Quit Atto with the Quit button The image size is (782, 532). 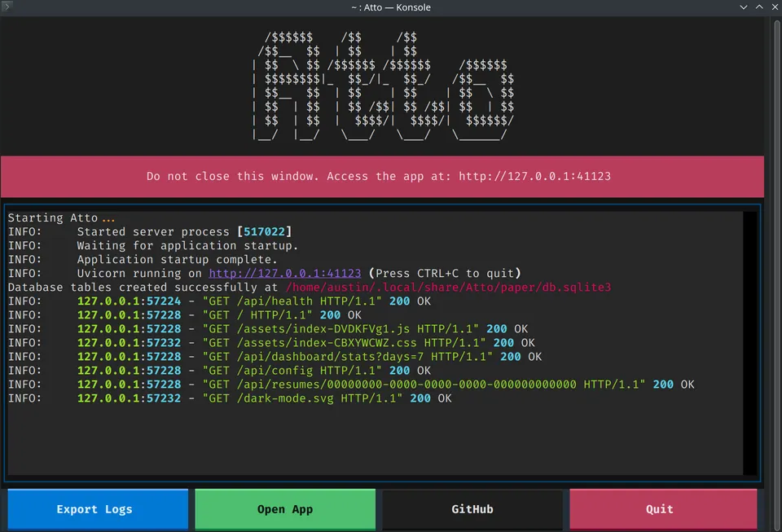pyautogui.click(x=663, y=509)
